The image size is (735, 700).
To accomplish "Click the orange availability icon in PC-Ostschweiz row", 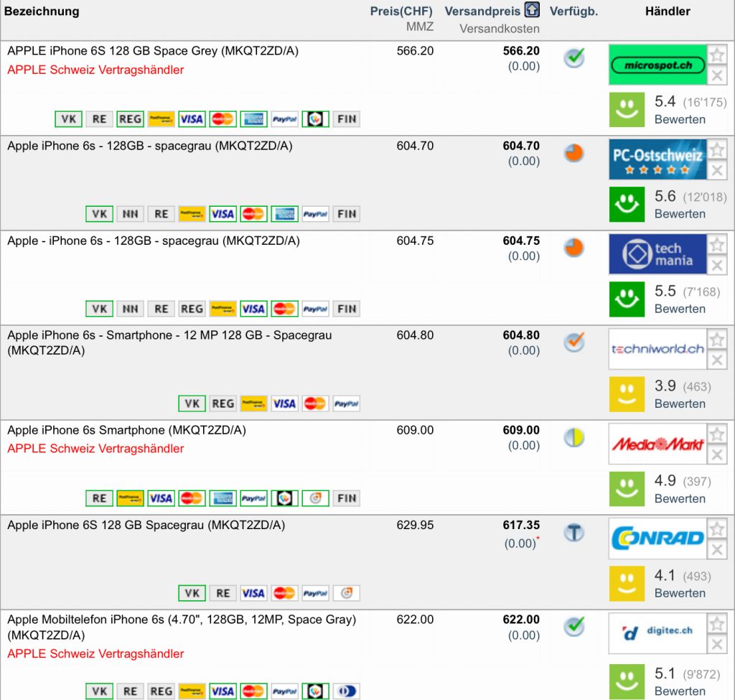I will coord(574,153).
